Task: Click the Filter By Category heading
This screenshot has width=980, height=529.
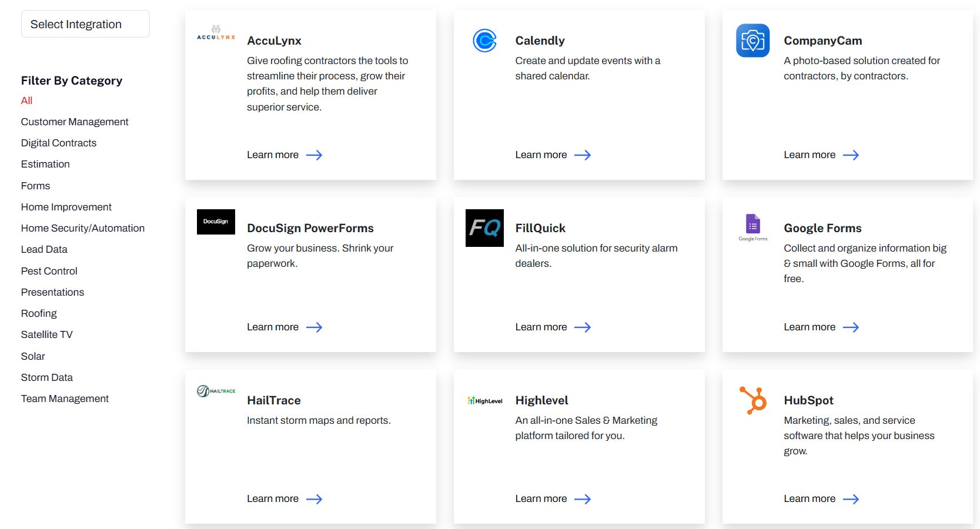Action: [72, 81]
